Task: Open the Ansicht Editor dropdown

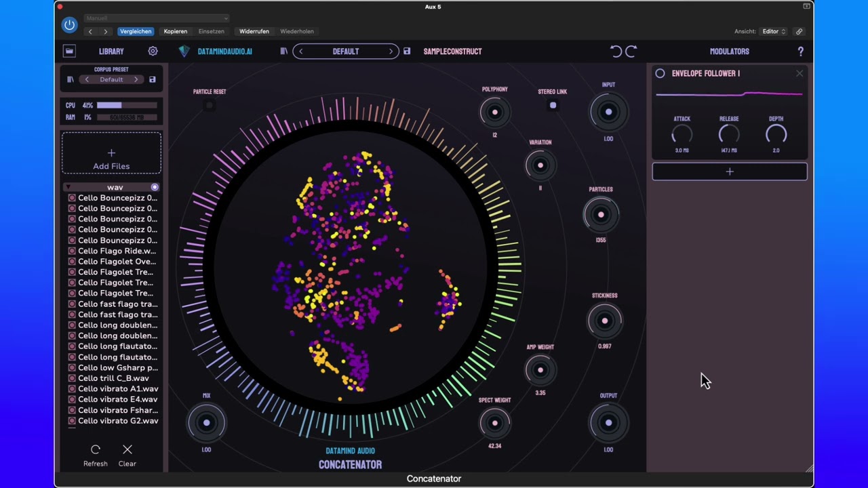Action: point(774,31)
